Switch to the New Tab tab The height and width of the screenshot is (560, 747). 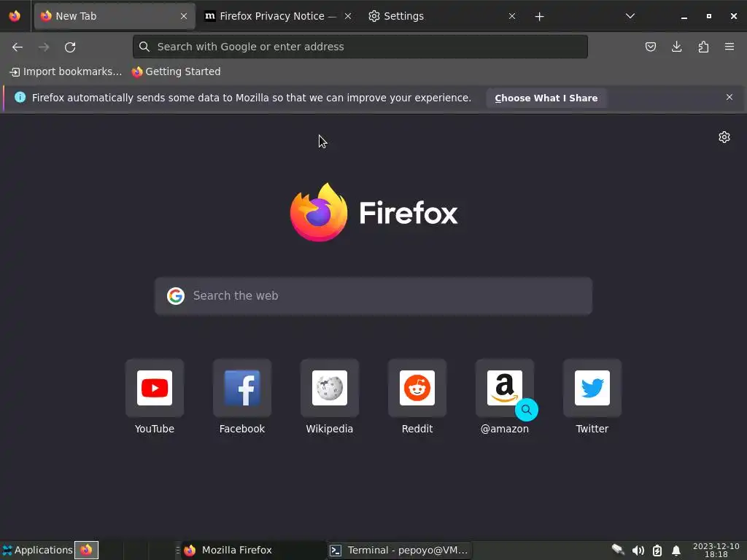(x=115, y=16)
